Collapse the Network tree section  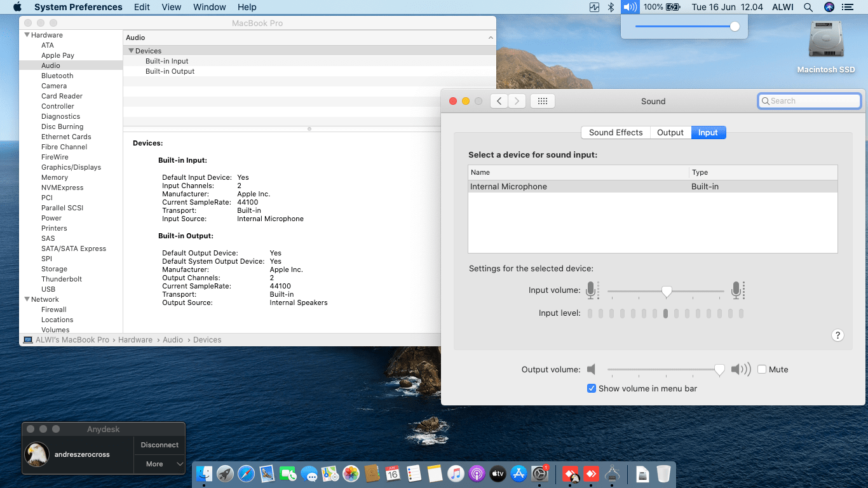coord(27,299)
